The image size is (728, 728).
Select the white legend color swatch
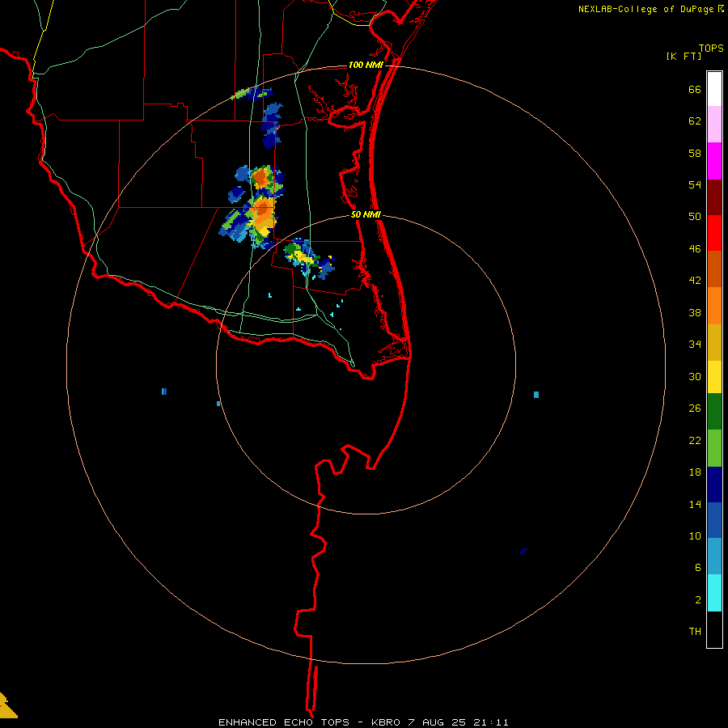[x=714, y=89]
